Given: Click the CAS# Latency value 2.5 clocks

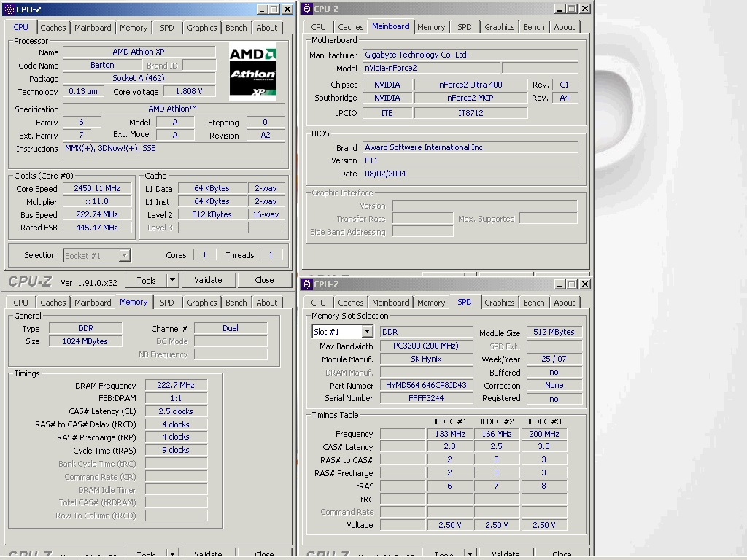Looking at the screenshot, I should [176, 411].
